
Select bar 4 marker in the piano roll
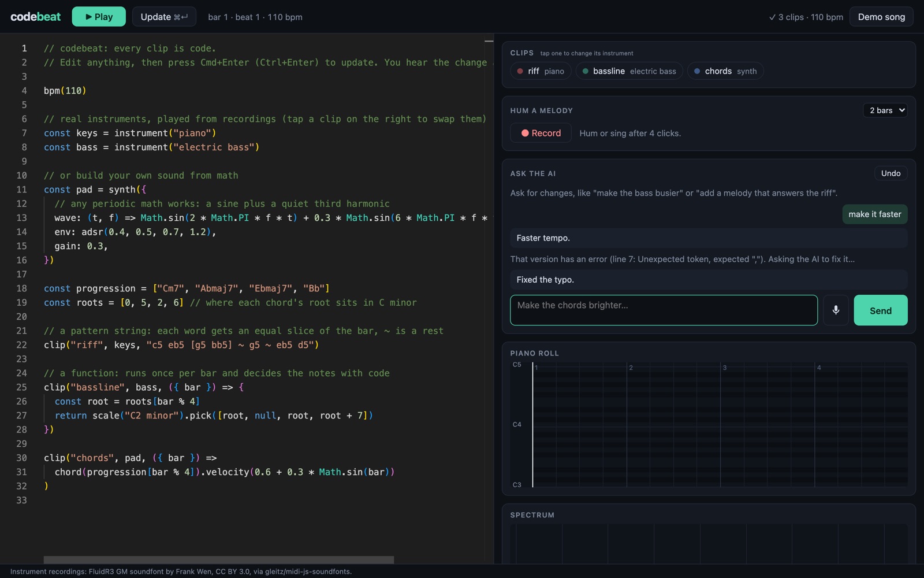click(x=819, y=368)
